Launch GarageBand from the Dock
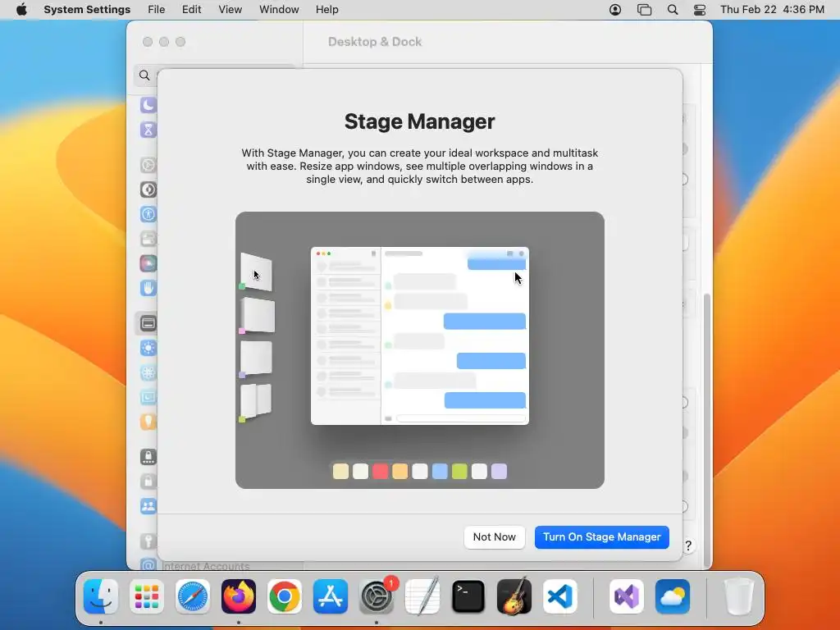840x630 pixels. tap(514, 596)
